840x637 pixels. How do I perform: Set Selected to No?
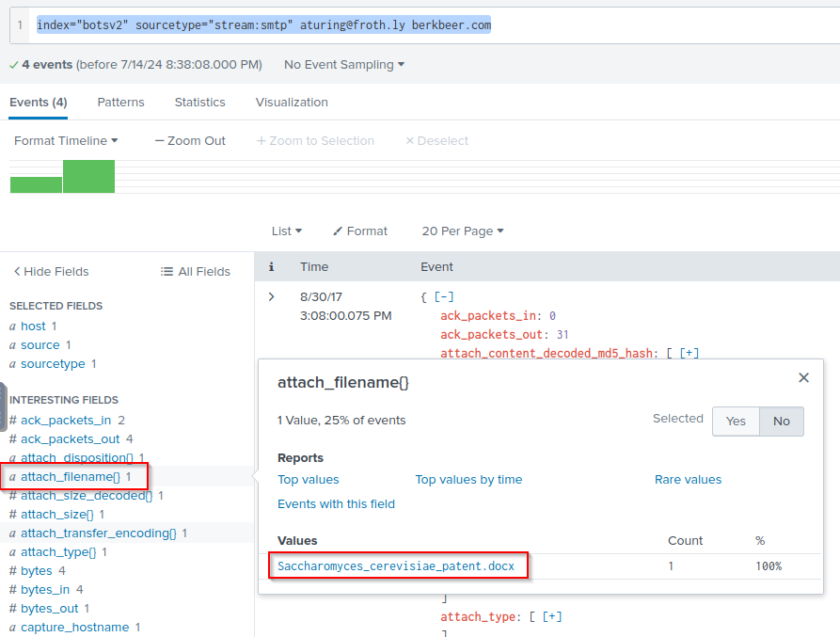781,422
